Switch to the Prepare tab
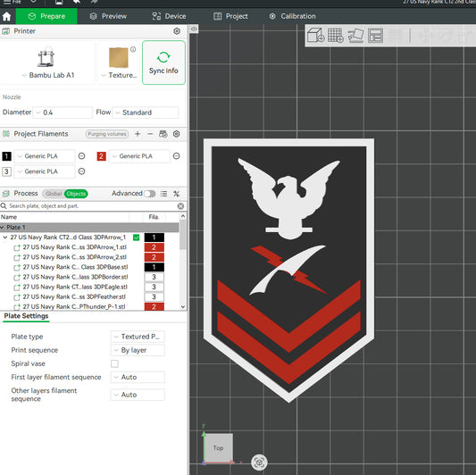Image resolution: width=476 pixels, height=475 pixels. coord(46,16)
